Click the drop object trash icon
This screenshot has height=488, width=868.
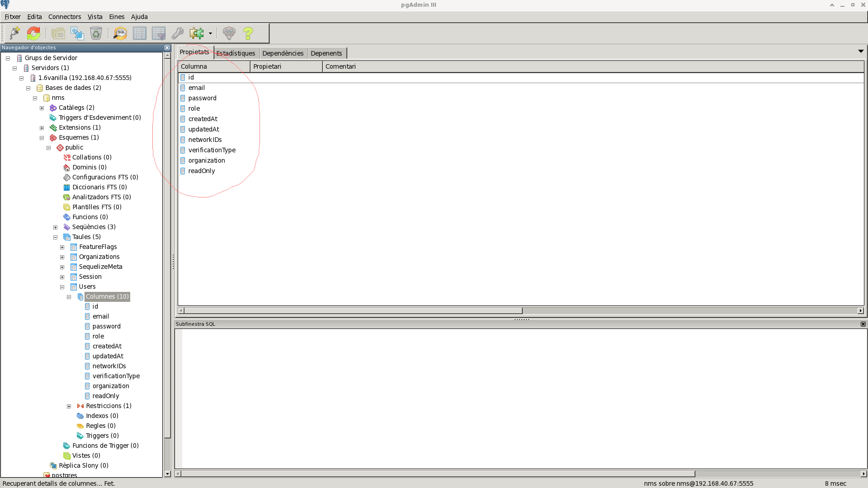click(96, 33)
